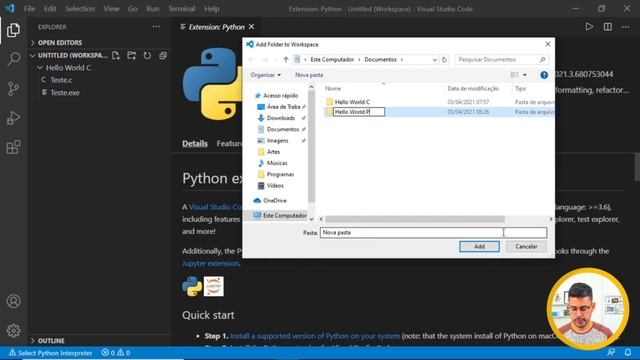Click the New Folder icon in workspace header
The height and width of the screenshot is (360, 640).
[131, 56]
